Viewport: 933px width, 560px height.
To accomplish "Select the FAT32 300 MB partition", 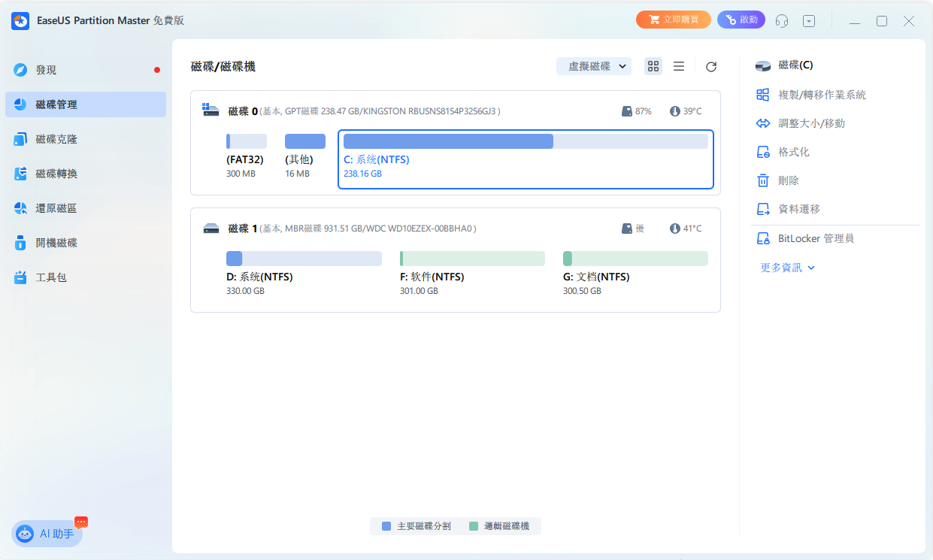I will [247, 156].
